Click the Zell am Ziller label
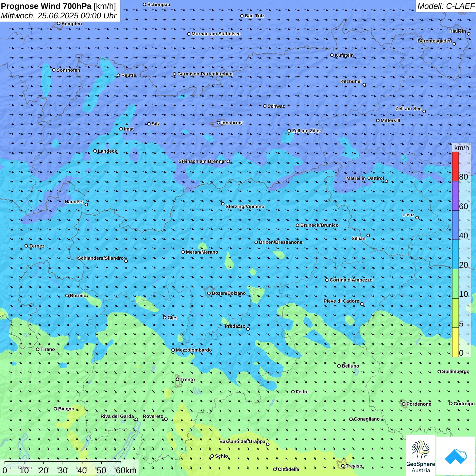476x476 pixels. 307,131
